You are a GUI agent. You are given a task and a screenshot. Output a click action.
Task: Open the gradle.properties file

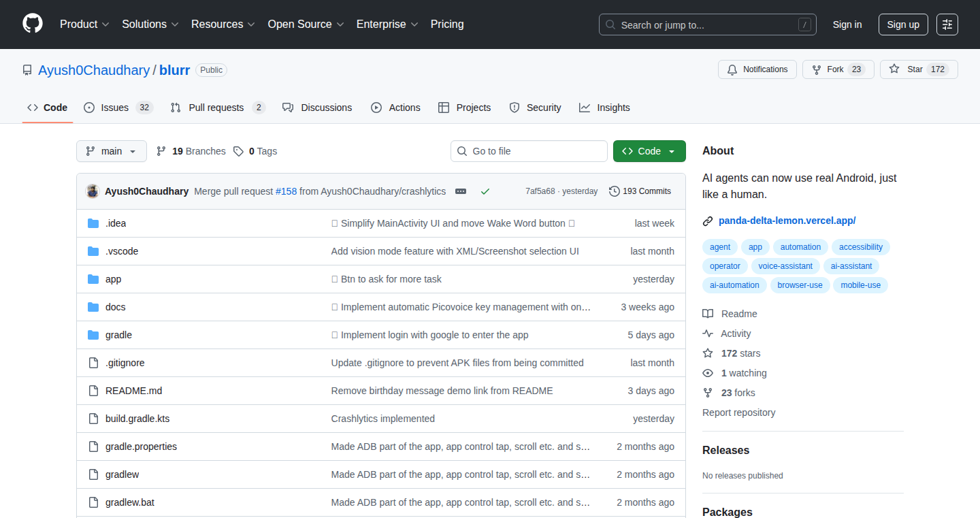coord(141,447)
